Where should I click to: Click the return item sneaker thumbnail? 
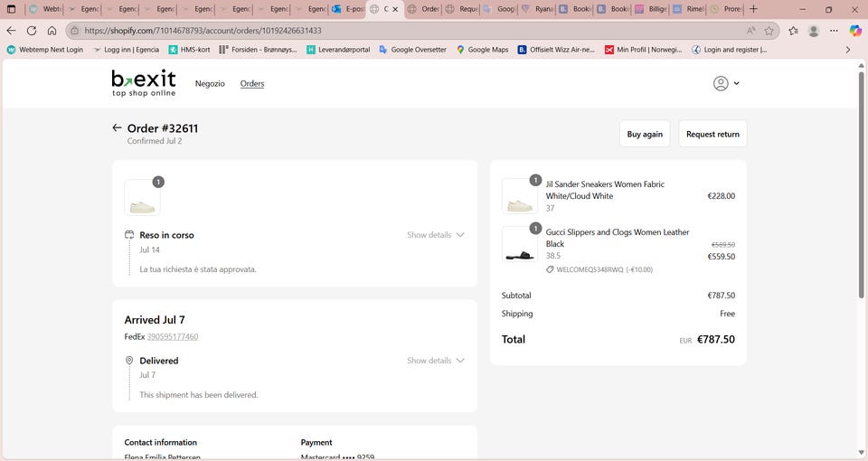[142, 197]
